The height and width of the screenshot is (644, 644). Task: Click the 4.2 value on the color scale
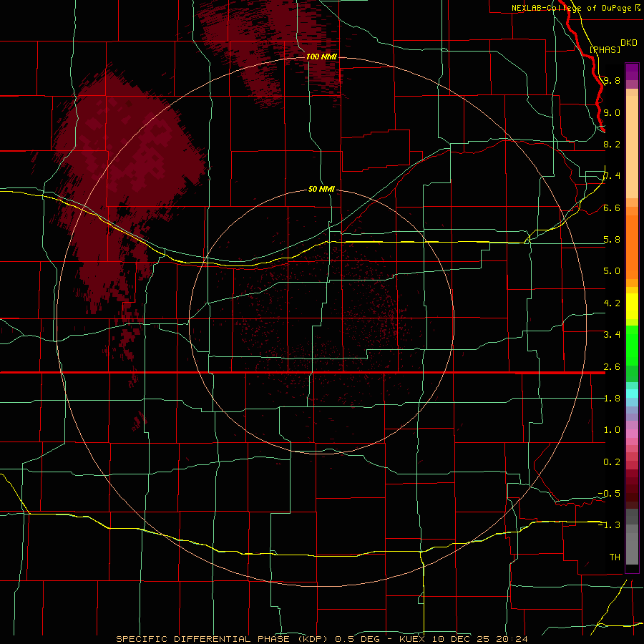pyautogui.click(x=612, y=303)
